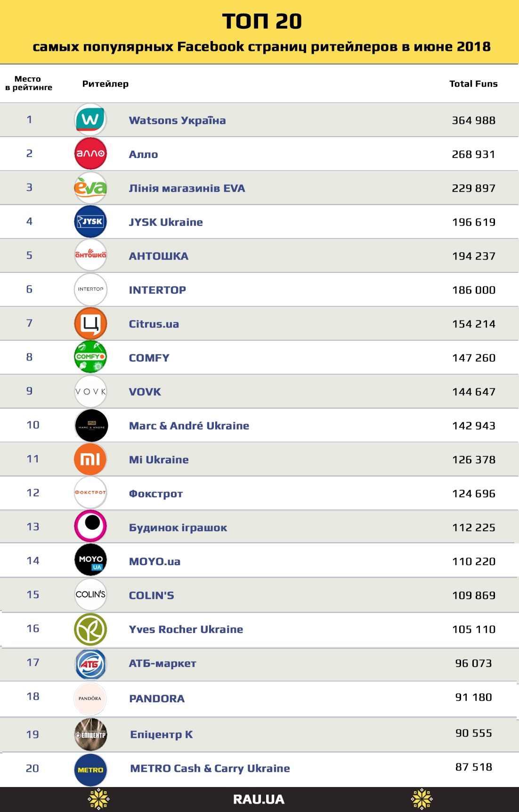Select АНТОШКА's fan count 194 237

pyautogui.click(x=474, y=256)
